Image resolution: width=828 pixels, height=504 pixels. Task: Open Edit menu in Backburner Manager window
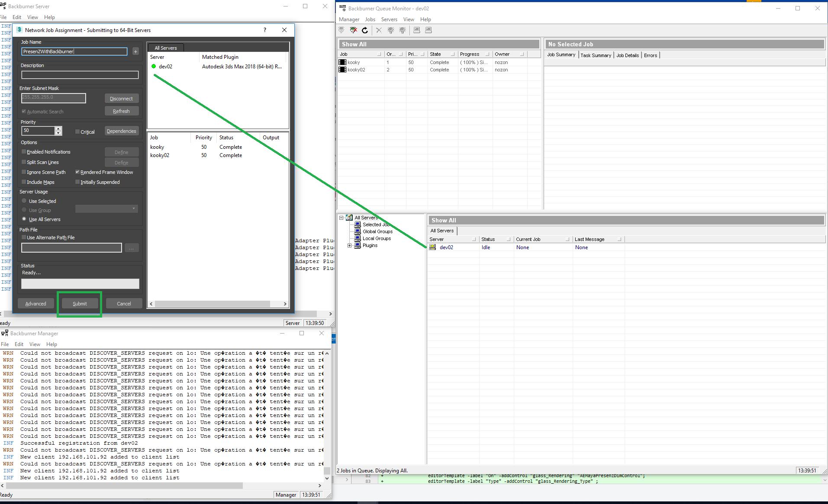[19, 344]
